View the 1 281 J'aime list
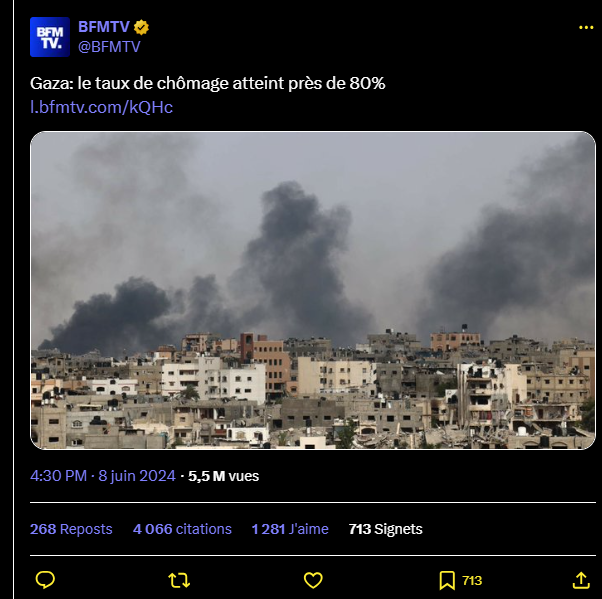 tap(290, 529)
